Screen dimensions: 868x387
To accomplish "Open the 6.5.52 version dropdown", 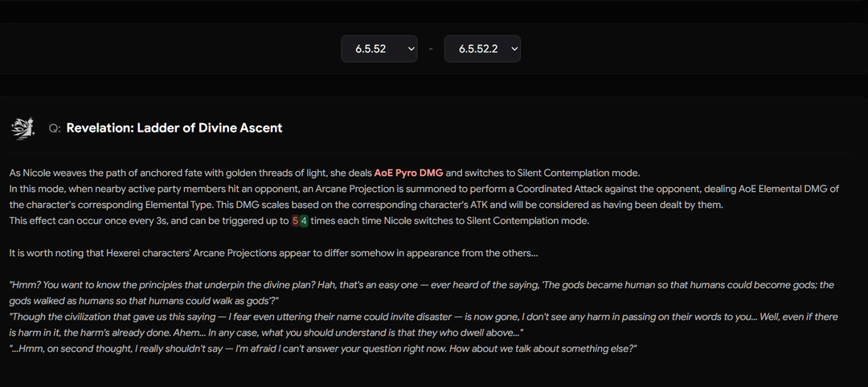I will click(379, 49).
